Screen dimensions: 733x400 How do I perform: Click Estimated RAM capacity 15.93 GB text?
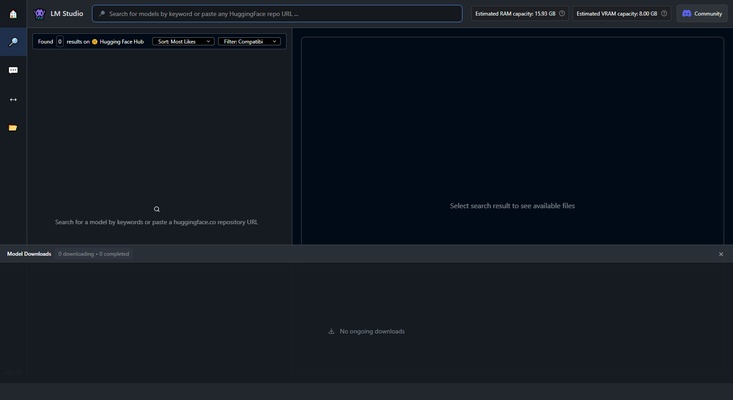pyautogui.click(x=515, y=14)
